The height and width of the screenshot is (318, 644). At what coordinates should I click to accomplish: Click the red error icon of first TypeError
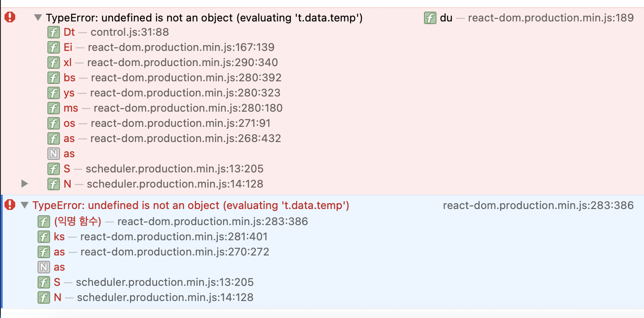point(10,17)
